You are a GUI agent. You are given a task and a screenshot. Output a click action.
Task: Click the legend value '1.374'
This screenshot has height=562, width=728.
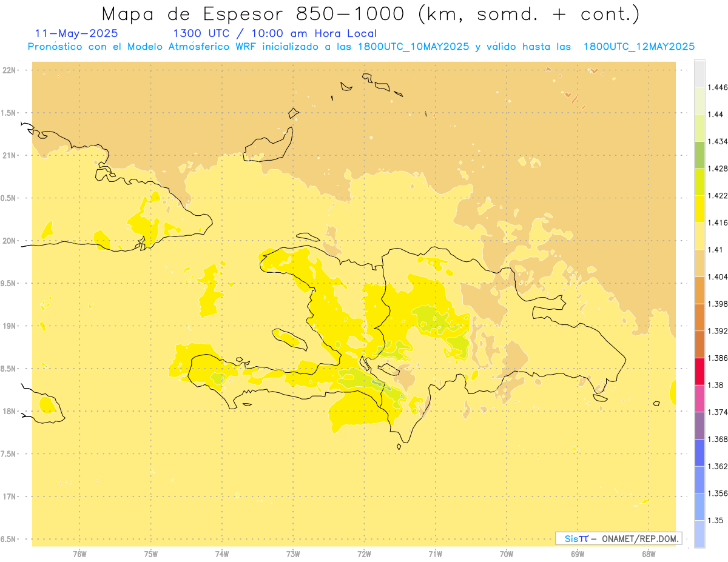717,412
